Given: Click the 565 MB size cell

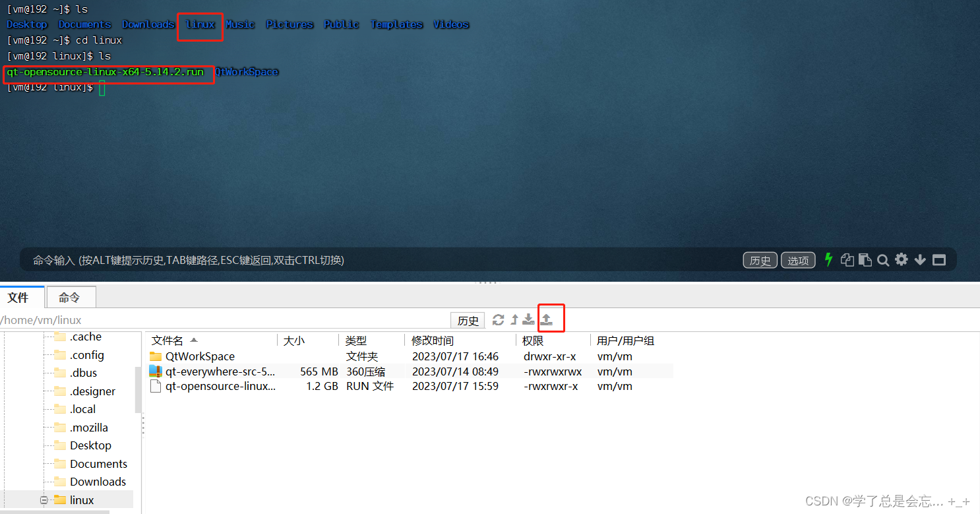Looking at the screenshot, I should point(319,371).
